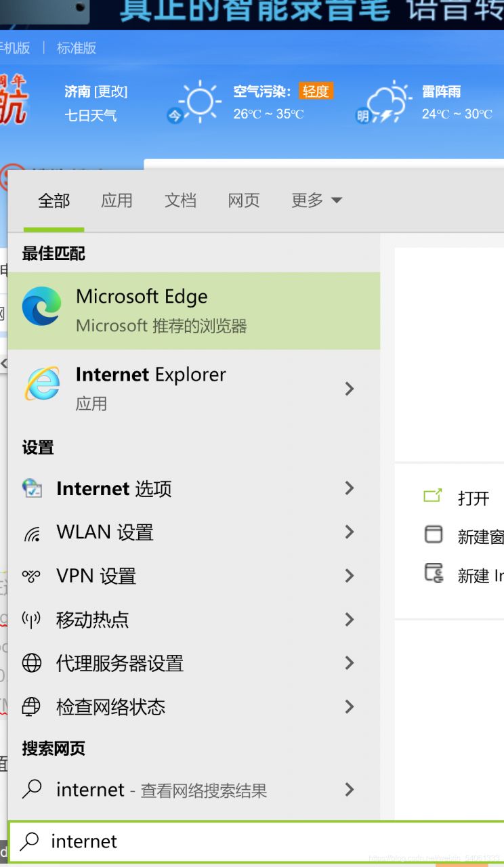Switch to the 全部 tab
This screenshot has width=504, height=867.
(x=54, y=200)
